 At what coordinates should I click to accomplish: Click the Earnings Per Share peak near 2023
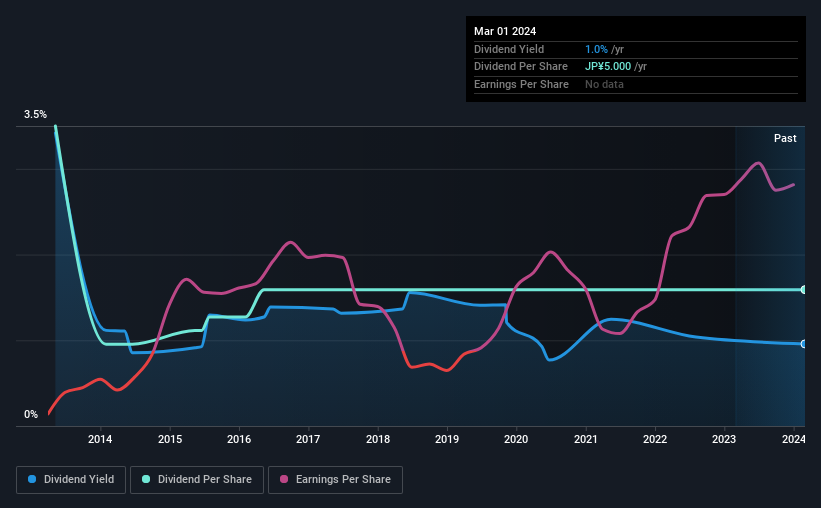[758, 163]
